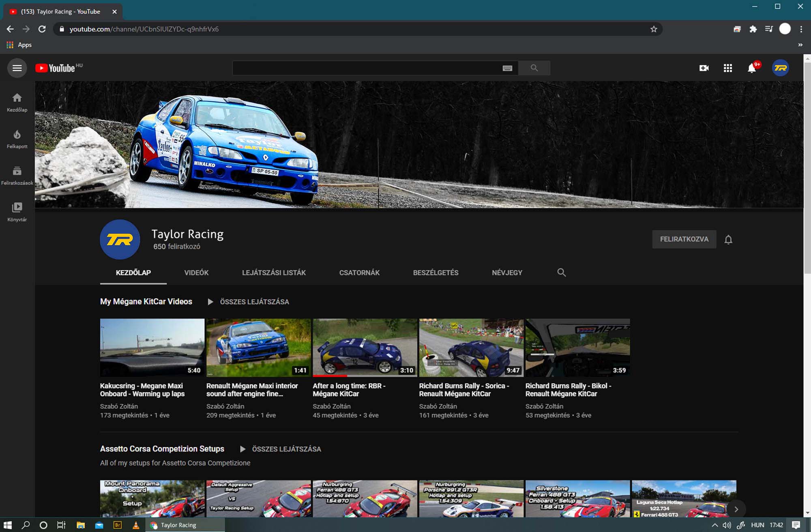Search within the channel using magnifier icon

pos(562,272)
